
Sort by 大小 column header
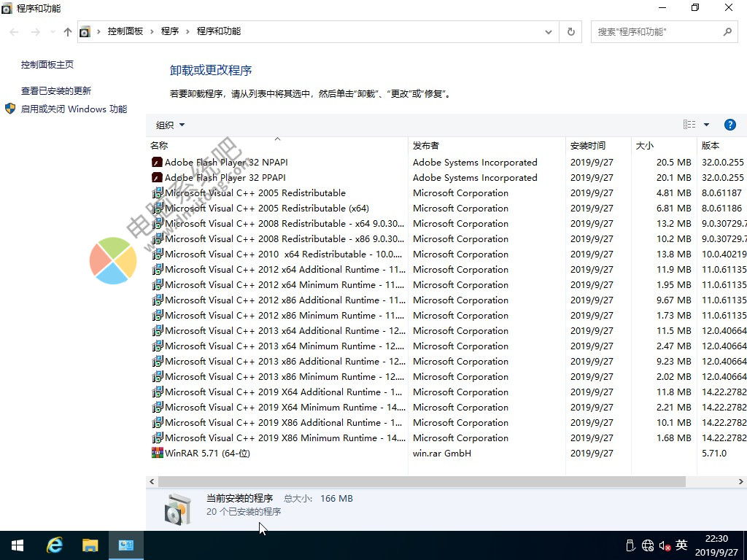click(664, 145)
